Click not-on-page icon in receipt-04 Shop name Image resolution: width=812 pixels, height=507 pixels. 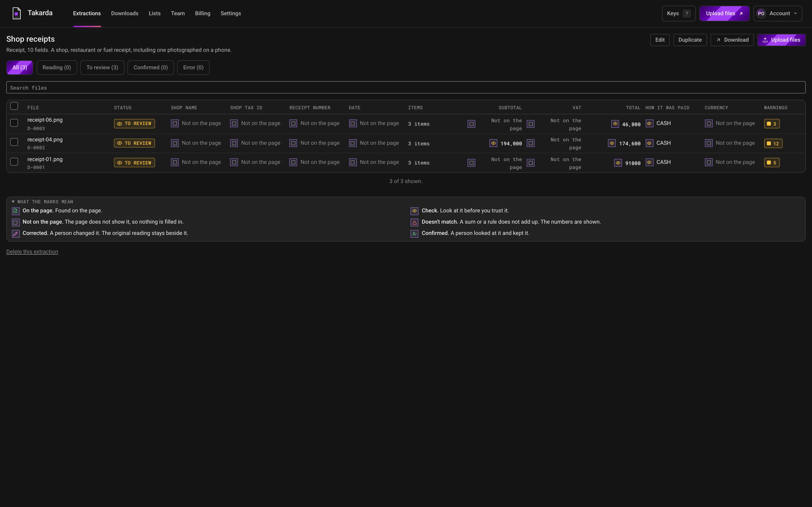click(175, 143)
